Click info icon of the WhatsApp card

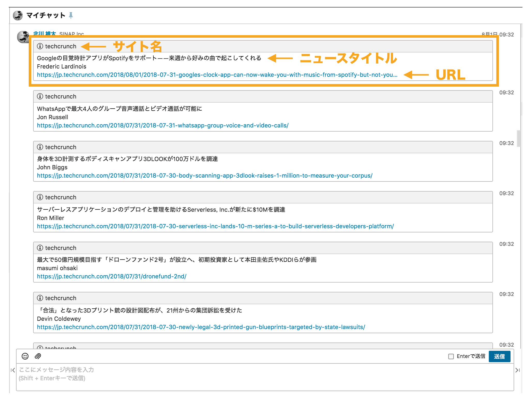pos(40,96)
